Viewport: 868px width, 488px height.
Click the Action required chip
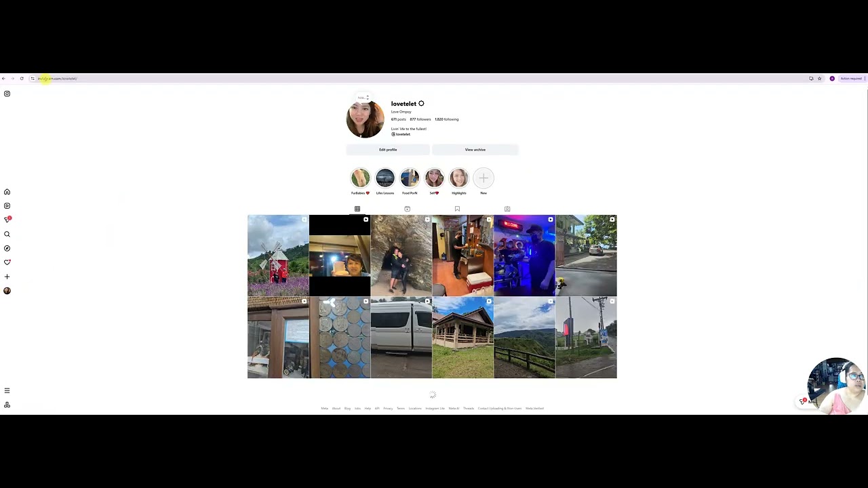[x=850, y=79]
